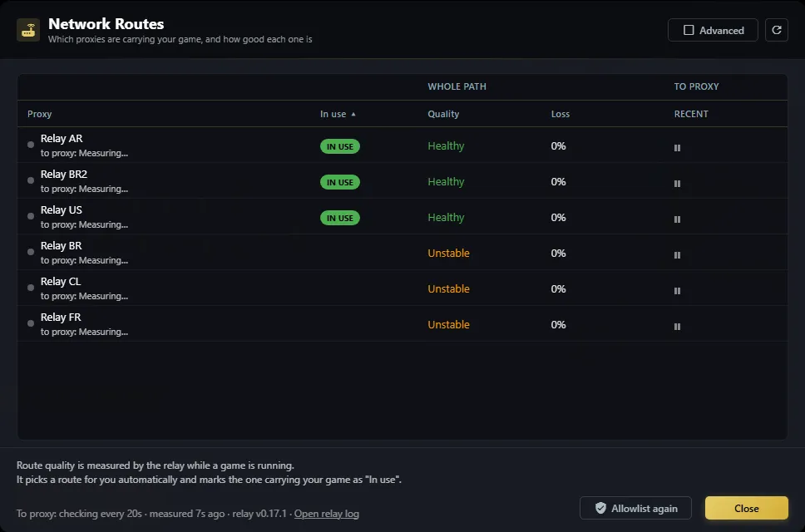This screenshot has width=805, height=532.
Task: Click the status dot beside Relay FR
Action: click(31, 323)
